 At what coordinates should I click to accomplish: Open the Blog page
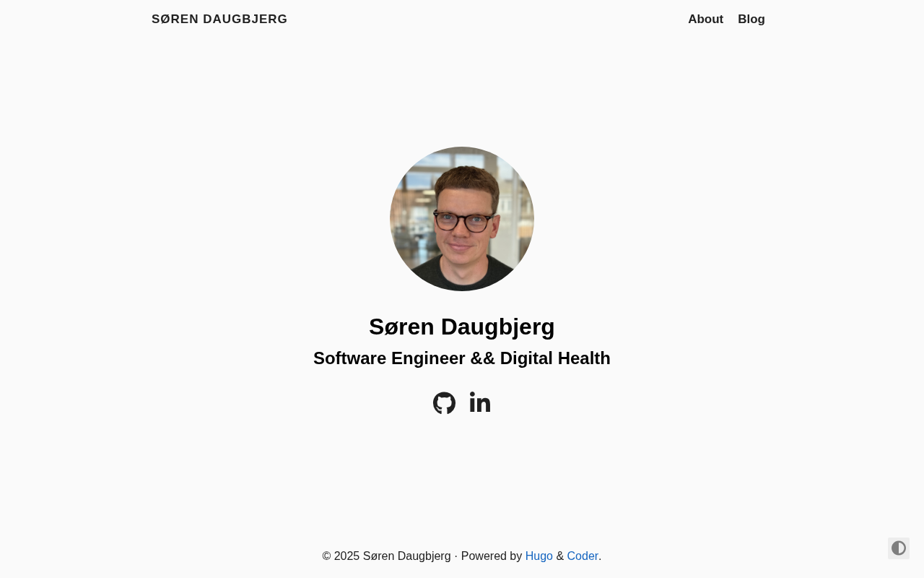pyautogui.click(x=751, y=20)
